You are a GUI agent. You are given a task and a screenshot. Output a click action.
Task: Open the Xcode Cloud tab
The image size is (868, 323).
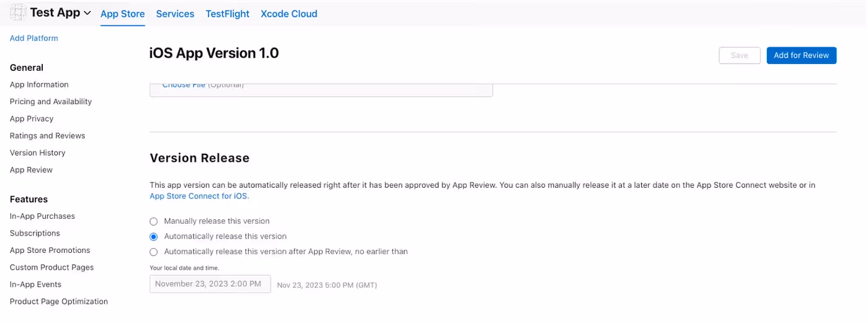click(x=289, y=14)
